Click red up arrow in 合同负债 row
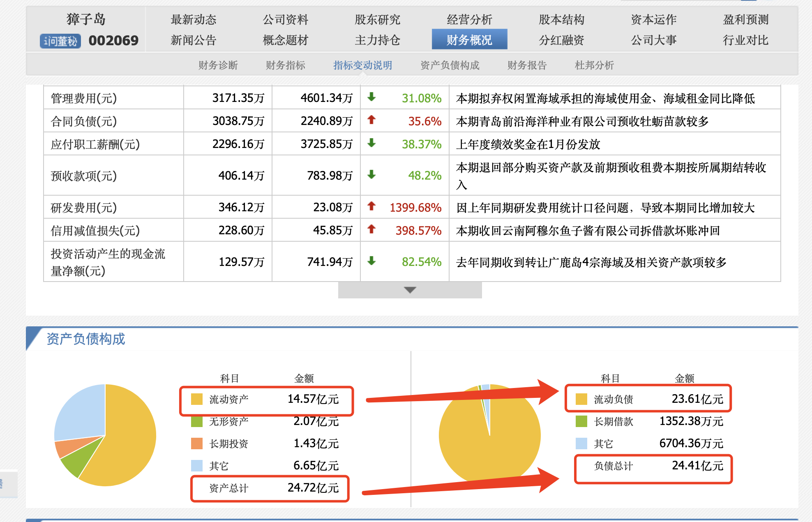The width and height of the screenshot is (812, 522). 371,120
